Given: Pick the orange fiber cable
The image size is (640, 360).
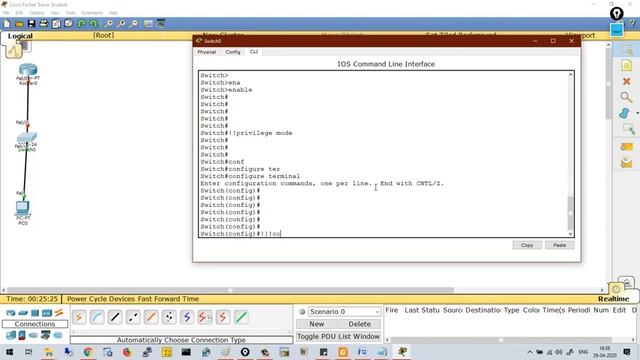Looking at the screenshot, I should [x=151, y=317].
